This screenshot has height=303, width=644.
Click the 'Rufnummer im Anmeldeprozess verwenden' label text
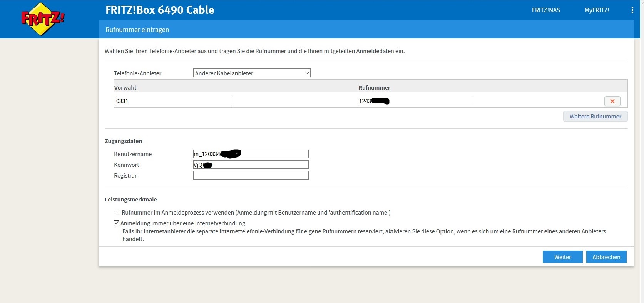point(256,213)
